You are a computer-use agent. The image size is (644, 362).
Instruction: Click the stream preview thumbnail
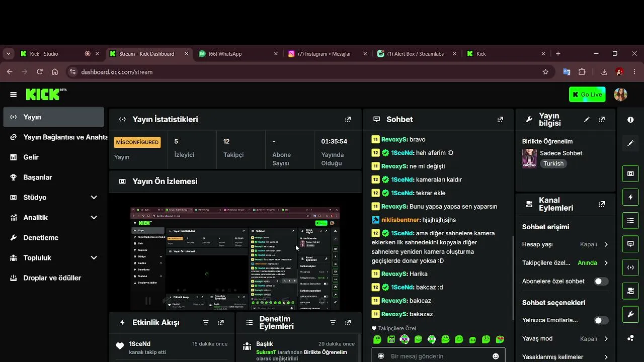tap(235, 258)
